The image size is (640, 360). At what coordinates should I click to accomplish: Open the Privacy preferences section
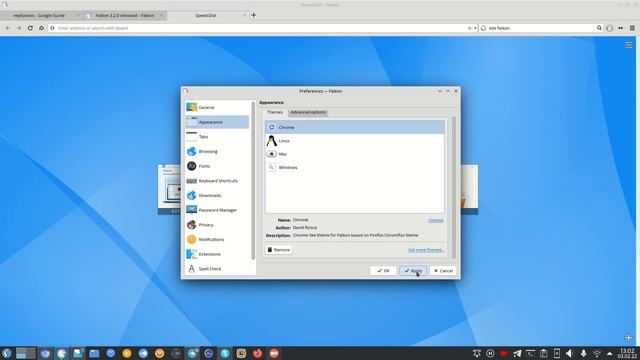coord(217,225)
